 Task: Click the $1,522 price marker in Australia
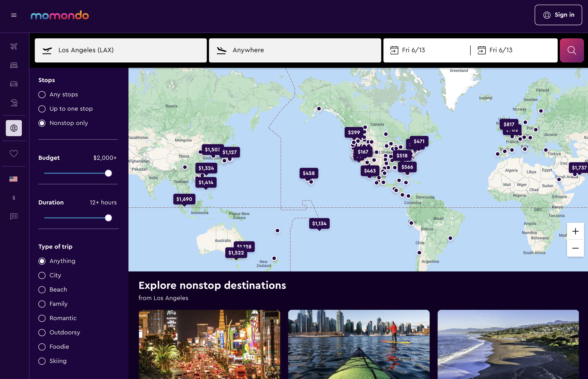coord(236,253)
